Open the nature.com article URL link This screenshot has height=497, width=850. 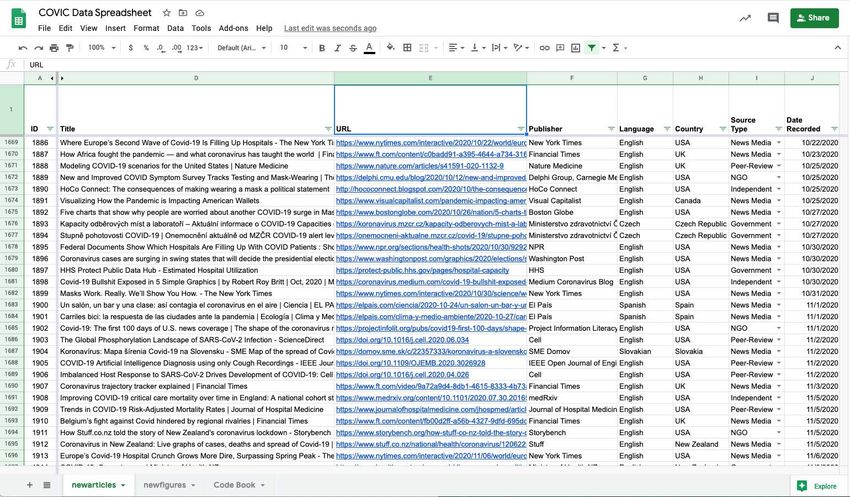point(420,166)
